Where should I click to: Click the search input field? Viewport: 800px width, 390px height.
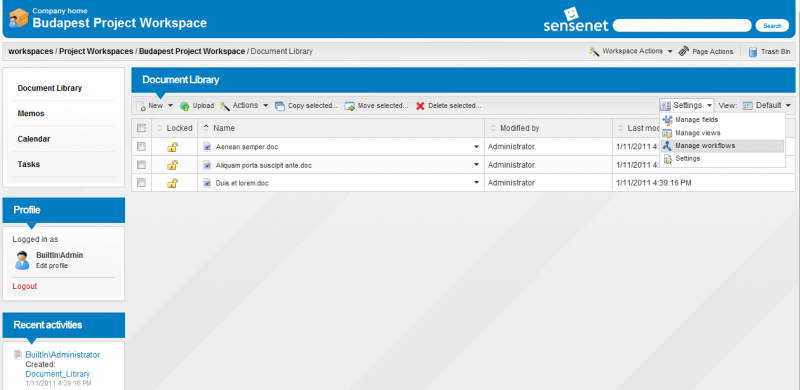682,26
